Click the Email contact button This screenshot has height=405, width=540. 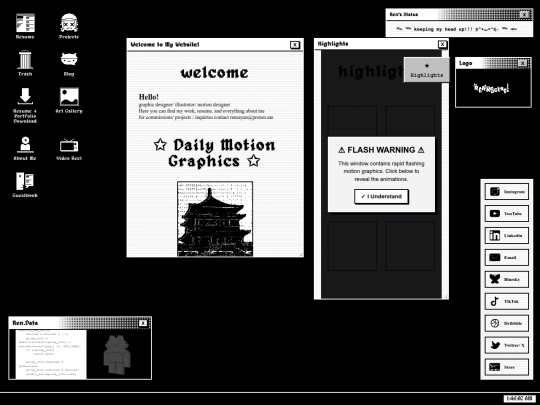(x=507, y=258)
